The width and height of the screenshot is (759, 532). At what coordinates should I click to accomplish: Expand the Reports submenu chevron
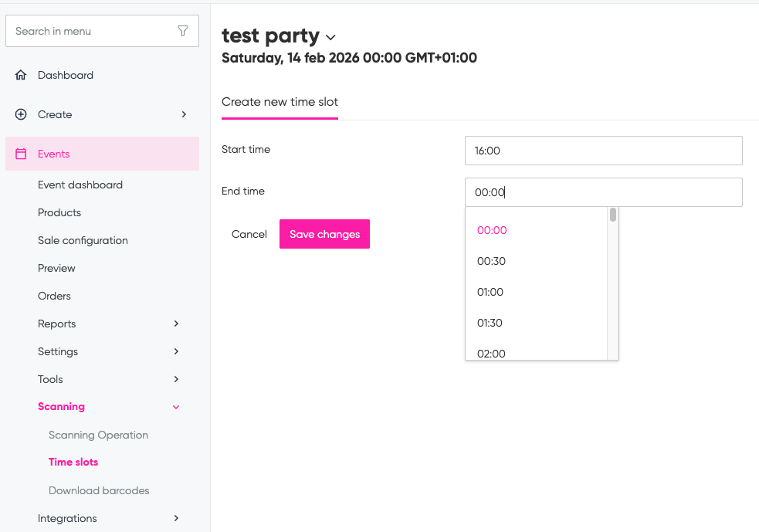coord(176,324)
